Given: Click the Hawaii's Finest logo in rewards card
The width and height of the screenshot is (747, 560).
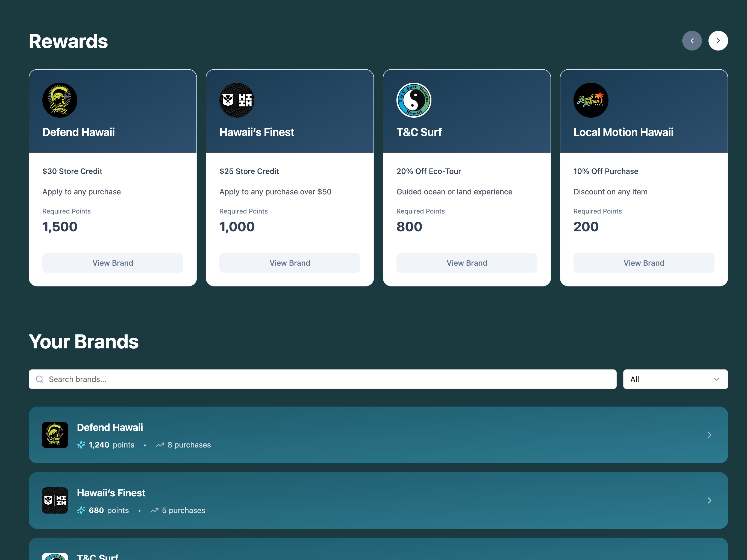Looking at the screenshot, I should [237, 100].
